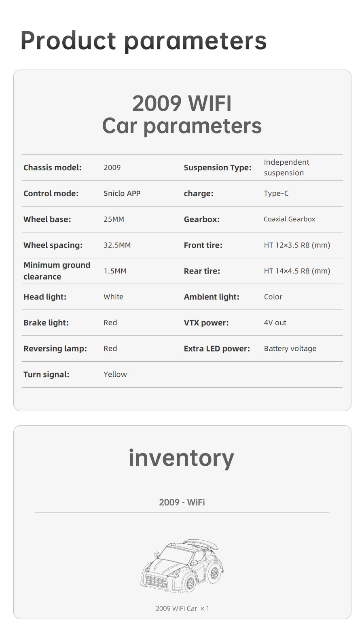Click the "Brake light:" label
The image size is (364, 632).
(46, 323)
